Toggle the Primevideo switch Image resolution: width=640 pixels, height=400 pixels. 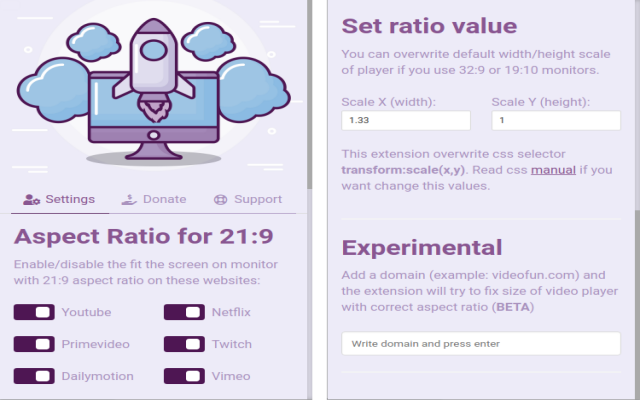tap(34, 344)
